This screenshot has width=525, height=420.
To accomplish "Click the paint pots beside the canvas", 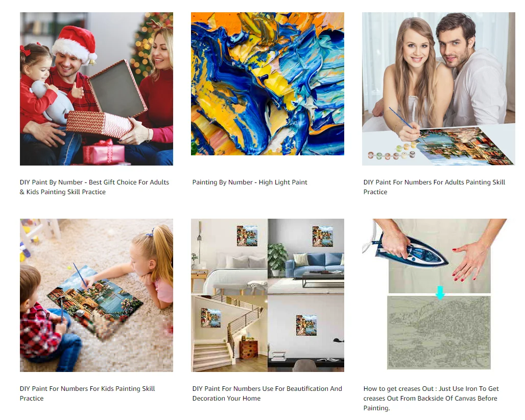I will click(x=392, y=152).
